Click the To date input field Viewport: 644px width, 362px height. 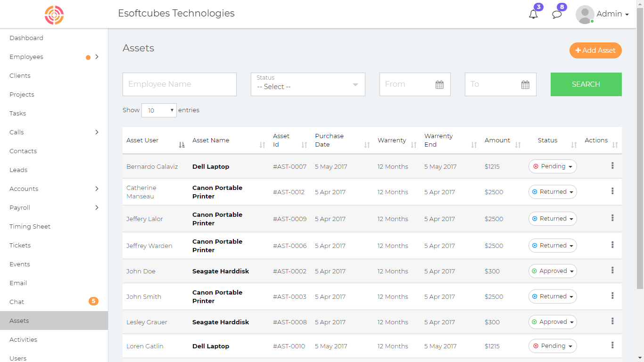coord(500,84)
